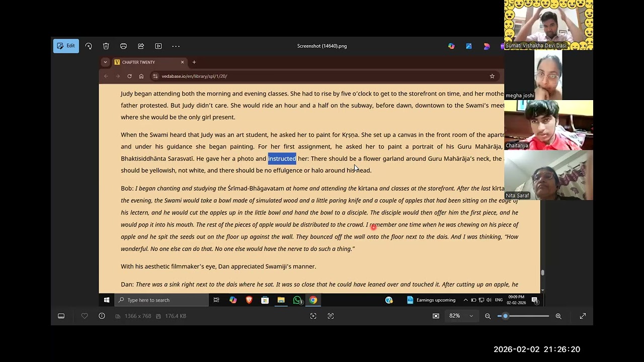Zoom in with the plus magnifier icon
The image size is (644, 362).
(x=558, y=316)
